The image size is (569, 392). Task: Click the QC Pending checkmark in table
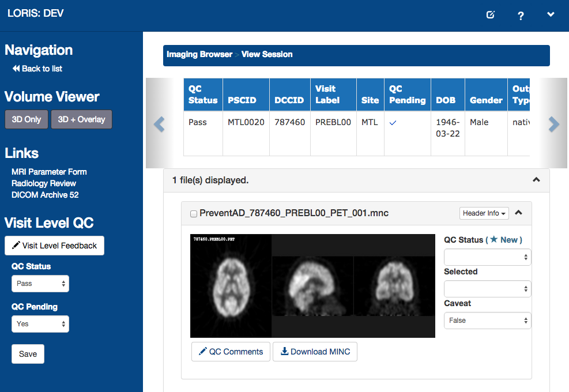click(393, 123)
